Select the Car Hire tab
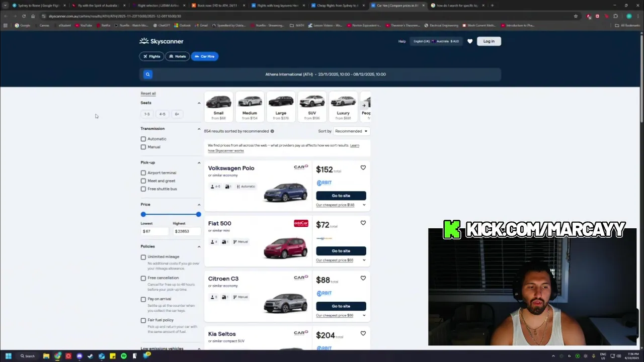Image resolution: width=644 pixels, height=362 pixels. pos(204,56)
